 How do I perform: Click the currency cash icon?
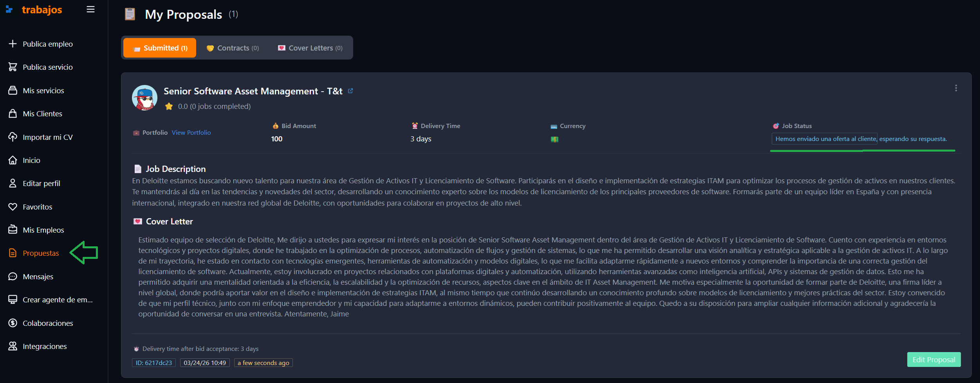tap(554, 139)
